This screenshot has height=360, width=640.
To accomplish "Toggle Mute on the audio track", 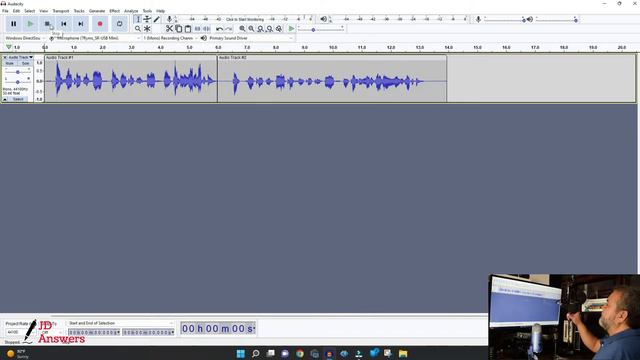I will [10, 64].
